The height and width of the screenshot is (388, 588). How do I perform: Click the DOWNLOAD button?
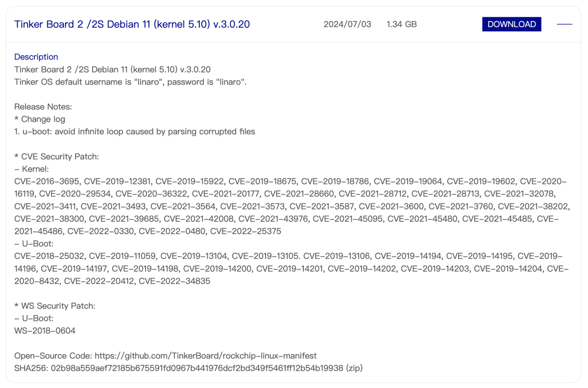(512, 24)
